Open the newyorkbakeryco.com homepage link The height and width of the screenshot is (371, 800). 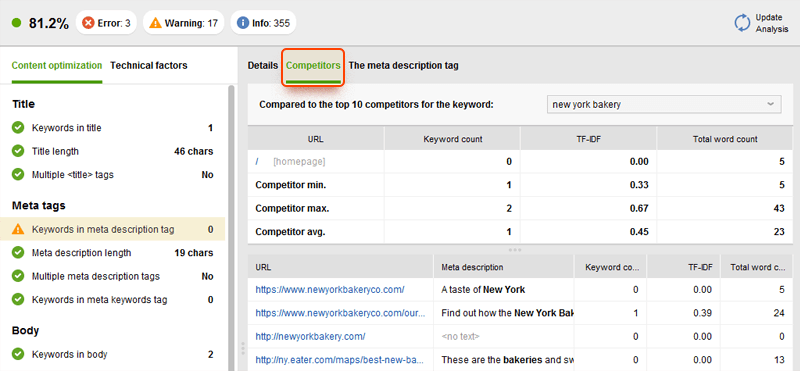point(330,289)
